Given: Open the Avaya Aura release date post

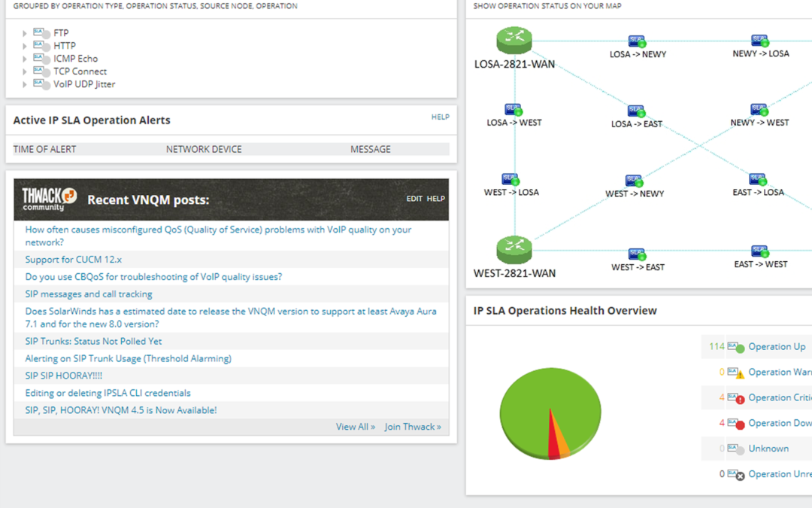Looking at the screenshot, I should pyautogui.click(x=231, y=318).
